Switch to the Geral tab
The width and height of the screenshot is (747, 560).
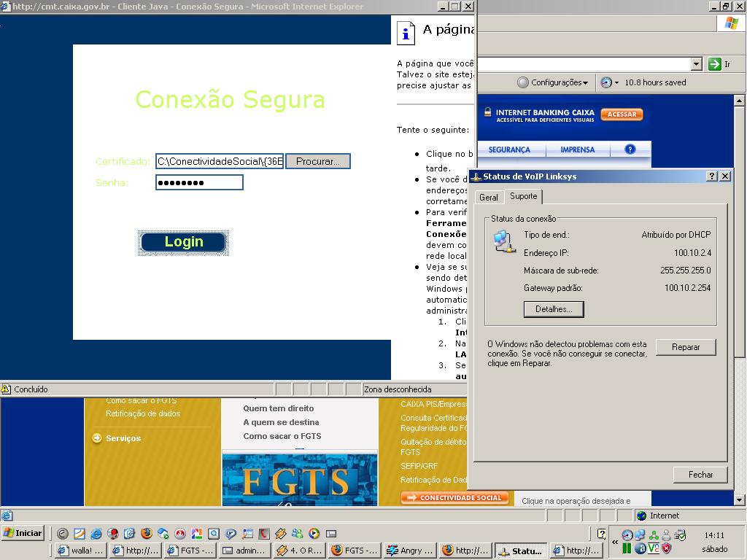488,197
